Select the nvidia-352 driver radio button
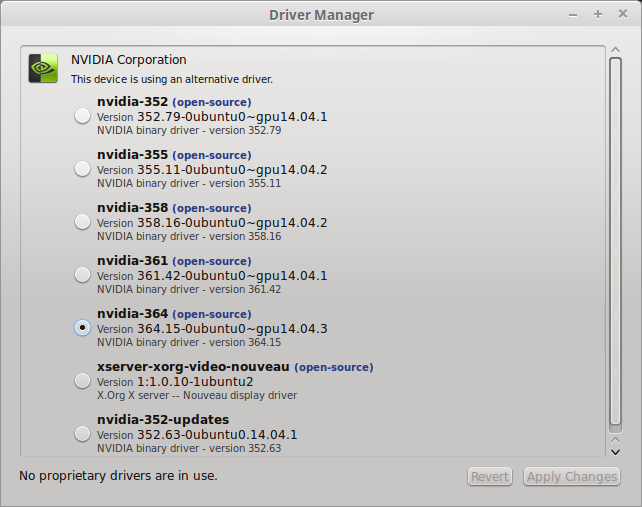642x507 pixels. (x=82, y=116)
